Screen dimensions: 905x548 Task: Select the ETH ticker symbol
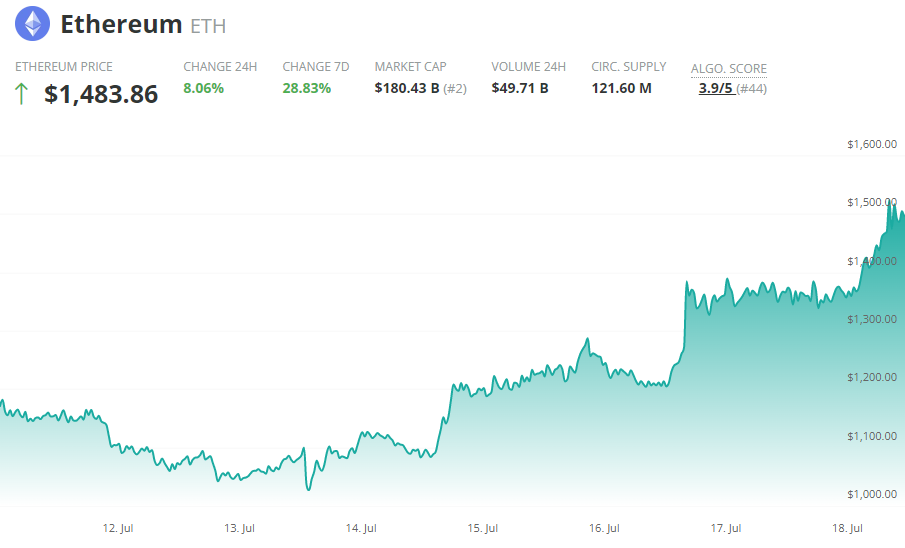(208, 26)
